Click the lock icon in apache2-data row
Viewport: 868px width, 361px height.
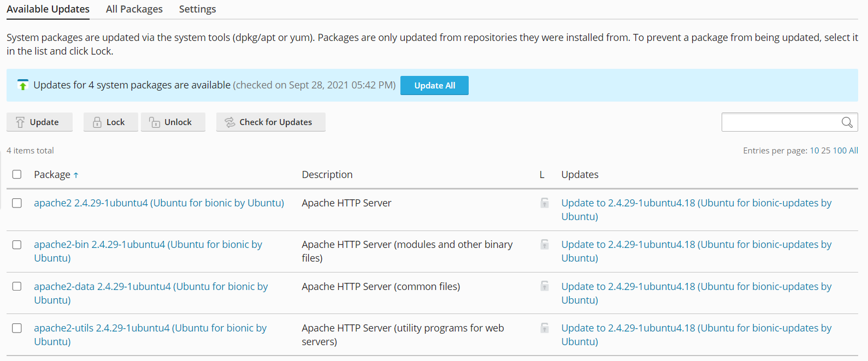(545, 286)
